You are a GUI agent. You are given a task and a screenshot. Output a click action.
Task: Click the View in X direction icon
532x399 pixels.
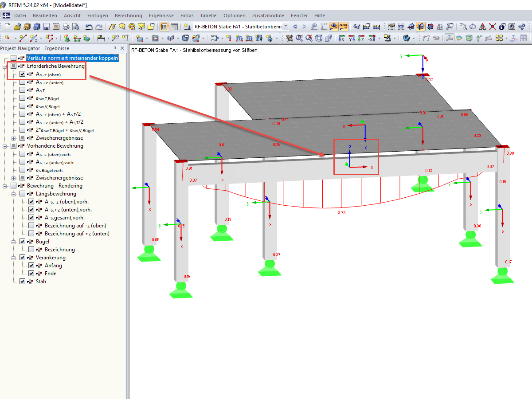click(341, 38)
